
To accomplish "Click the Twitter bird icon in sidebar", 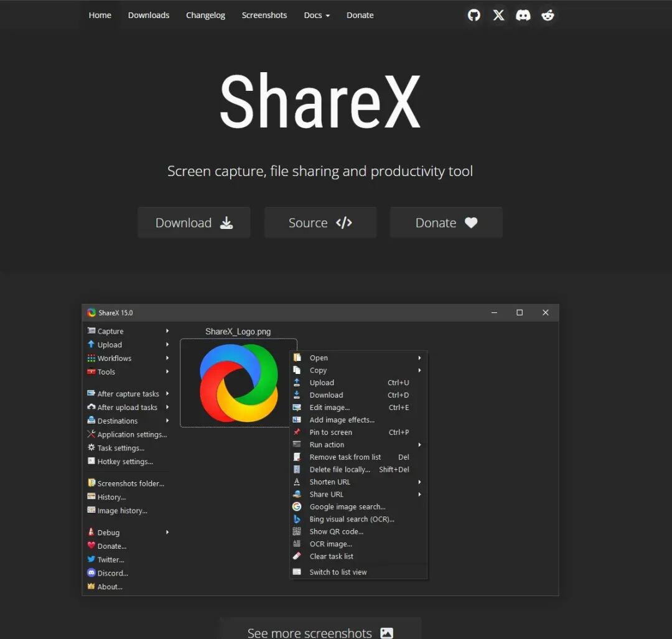I will pos(91,559).
